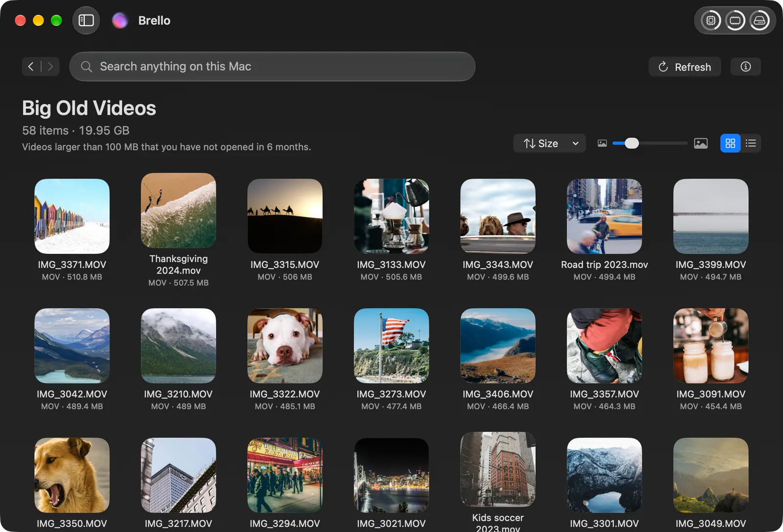Open the info circle button
Image resolution: width=783 pixels, height=532 pixels.
(x=745, y=66)
